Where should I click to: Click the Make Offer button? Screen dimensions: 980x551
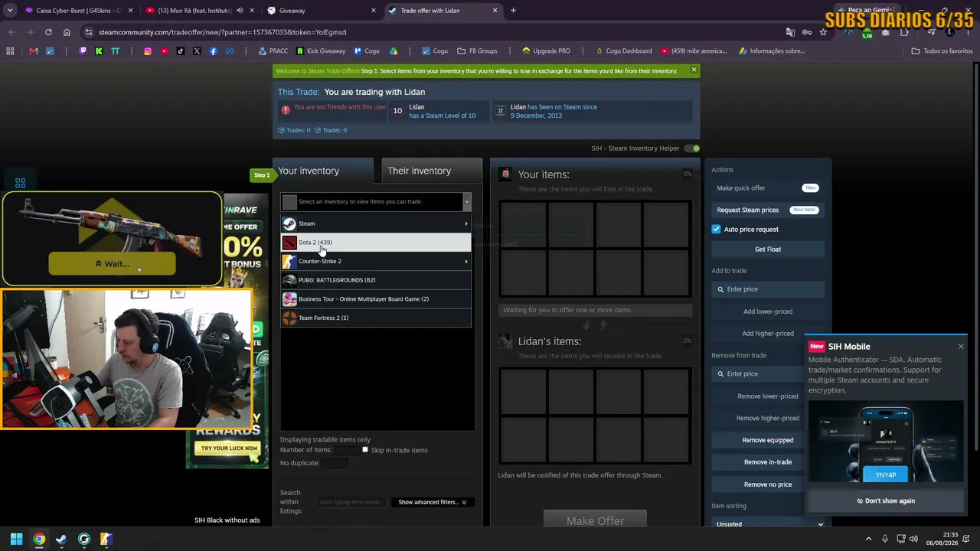(595, 520)
